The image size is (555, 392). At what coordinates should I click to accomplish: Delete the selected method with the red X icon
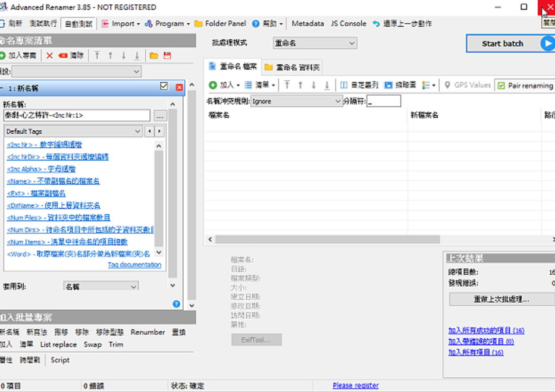coord(49,55)
